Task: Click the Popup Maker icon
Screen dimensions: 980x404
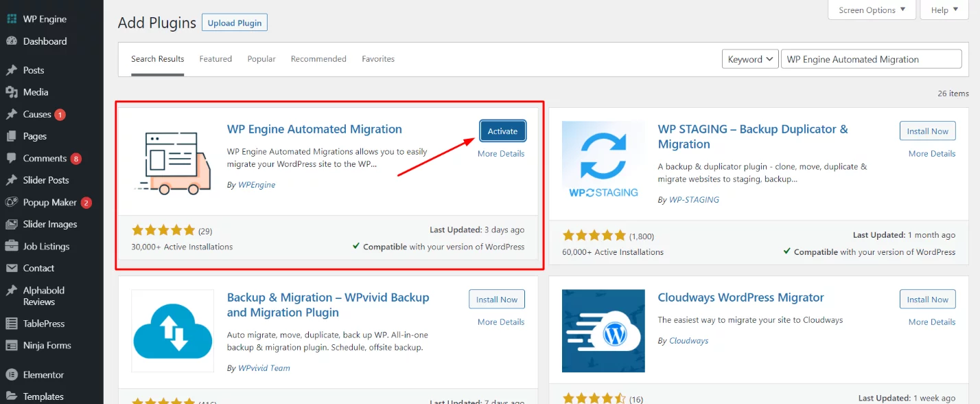Action: pyautogui.click(x=11, y=202)
